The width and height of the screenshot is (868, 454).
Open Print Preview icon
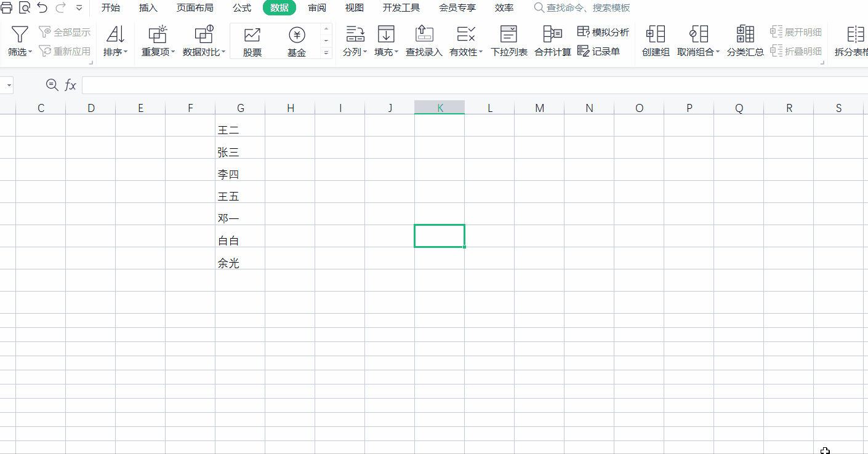(25, 8)
